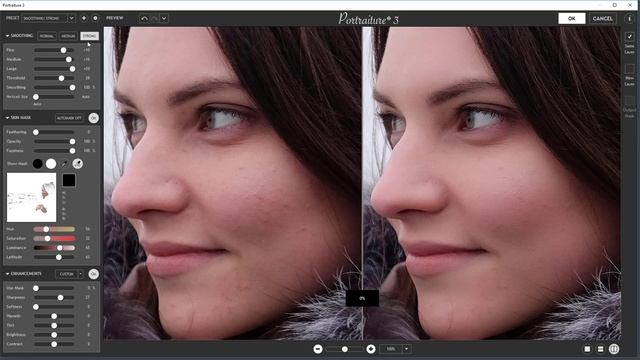
Task: Adjust the Medium smoothing slider
Action: tap(54, 59)
